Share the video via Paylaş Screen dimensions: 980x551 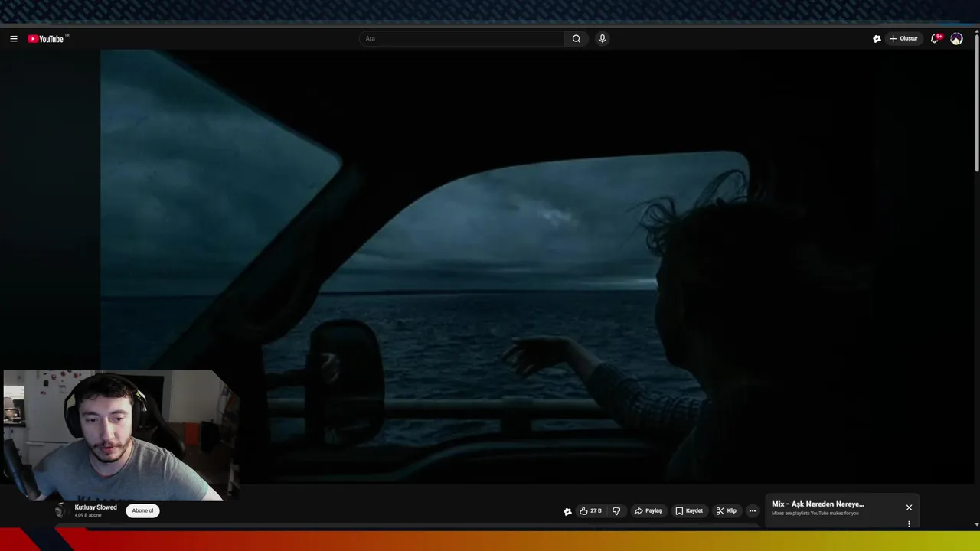click(648, 511)
